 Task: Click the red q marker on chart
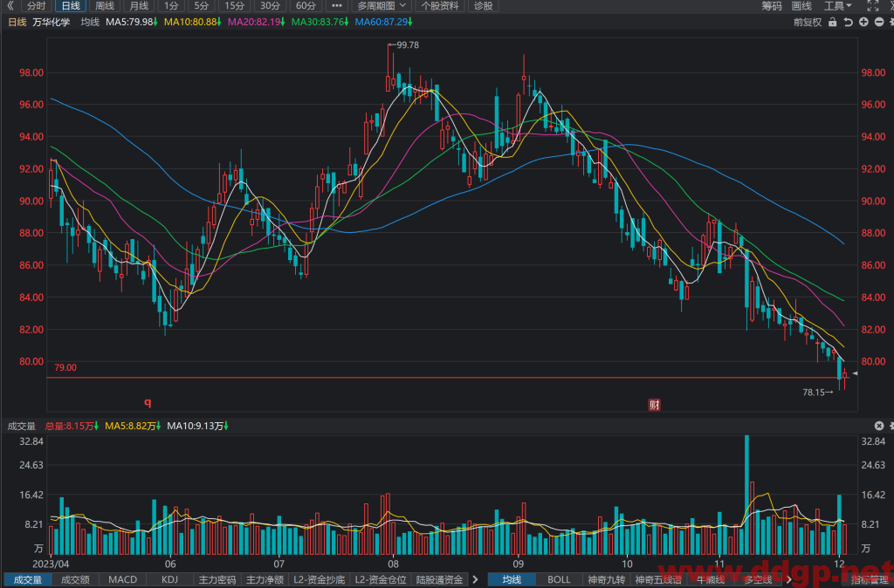tap(148, 402)
